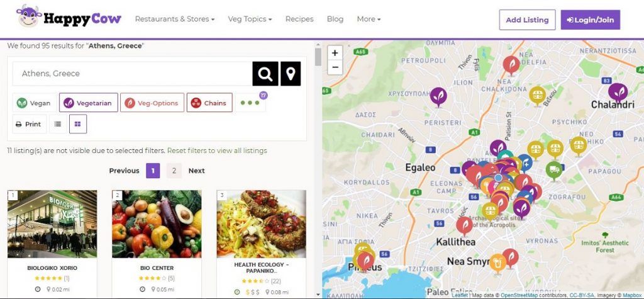Viewport: 644px width, 299px height.
Task: Expand the Restaurants & Stores menu
Action: coord(175,19)
